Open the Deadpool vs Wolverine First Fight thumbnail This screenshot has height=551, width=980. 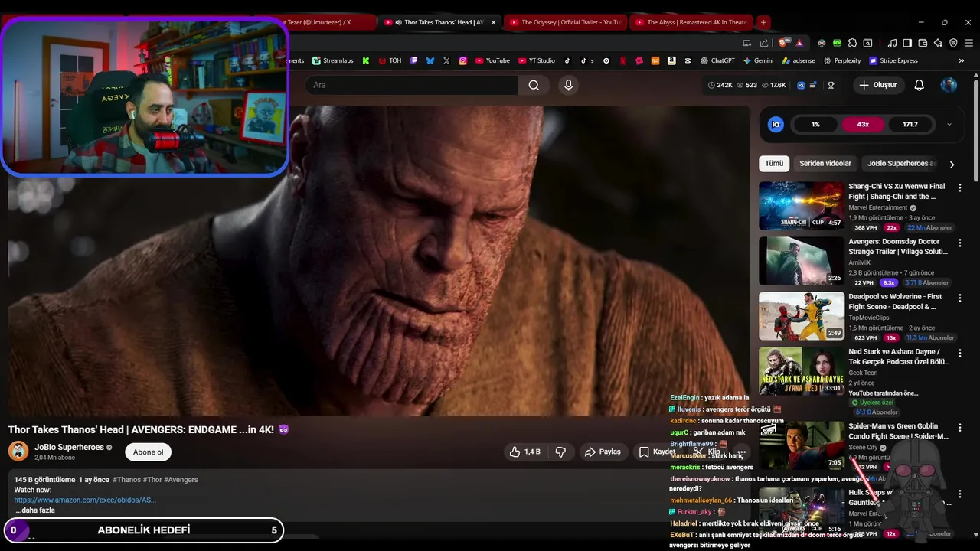(x=802, y=315)
